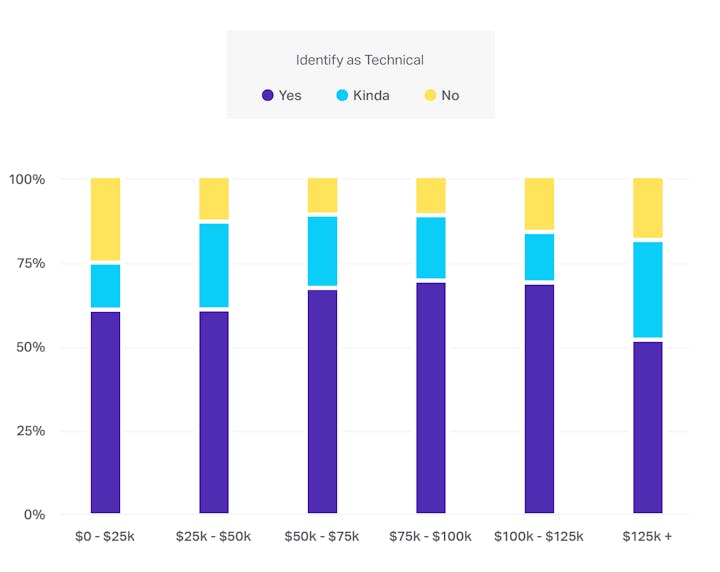Image resolution: width=720 pixels, height=572 pixels.
Task: Click the $125k + axis label
Action: point(648,536)
